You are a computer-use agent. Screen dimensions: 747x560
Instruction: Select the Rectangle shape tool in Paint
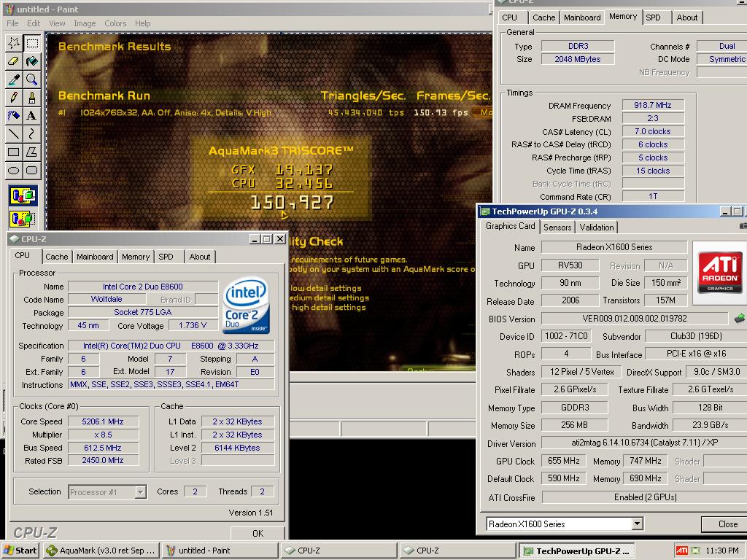[14, 152]
